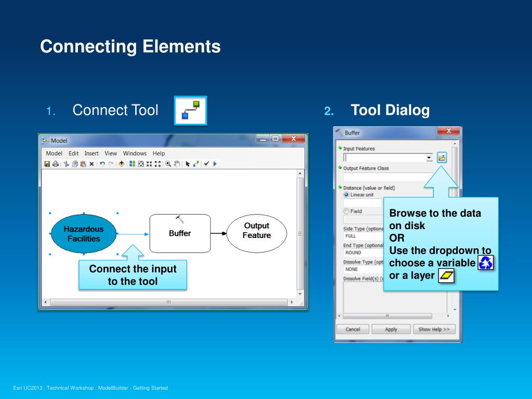Click the Print icon in Model toolbar
This screenshot has width=532, height=399.
click(x=55, y=164)
